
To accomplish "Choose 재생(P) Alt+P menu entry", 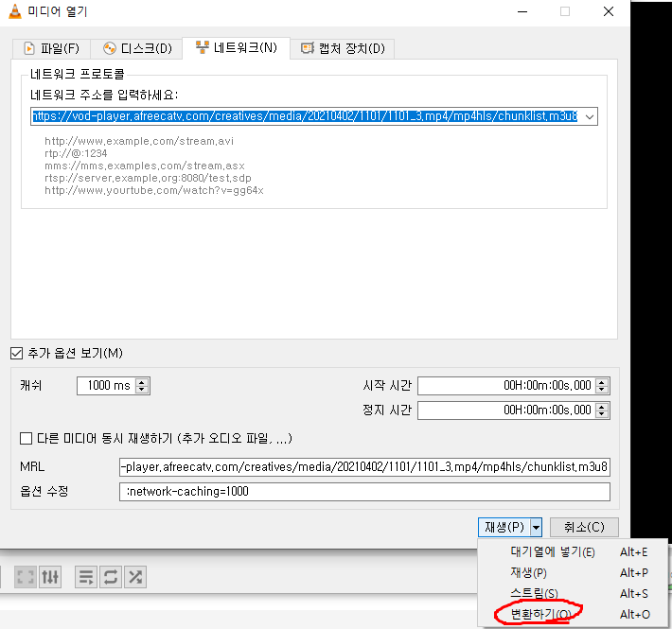I will click(x=573, y=573).
